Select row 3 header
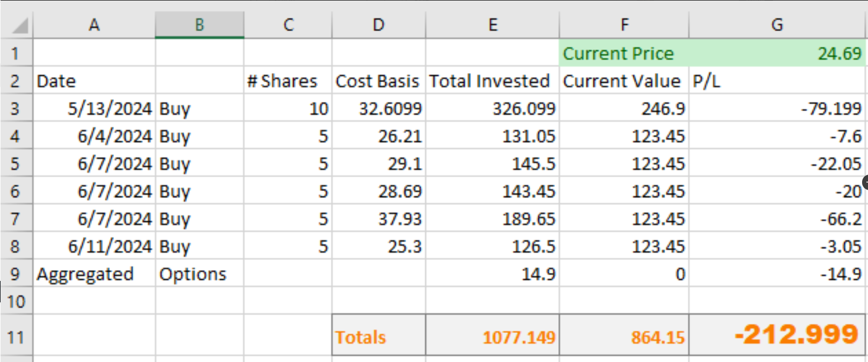This screenshot has height=362, width=868. point(16,108)
